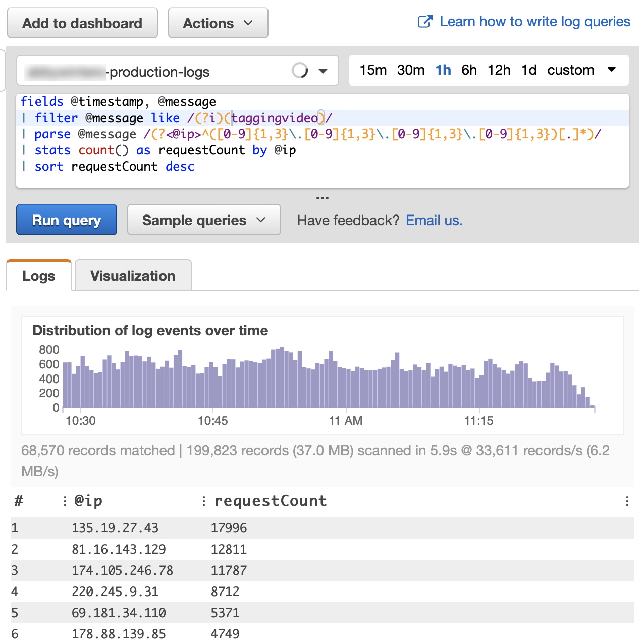Select the row with IP 178.88.139.85
The height and width of the screenshot is (644, 644).
[x=322, y=634]
